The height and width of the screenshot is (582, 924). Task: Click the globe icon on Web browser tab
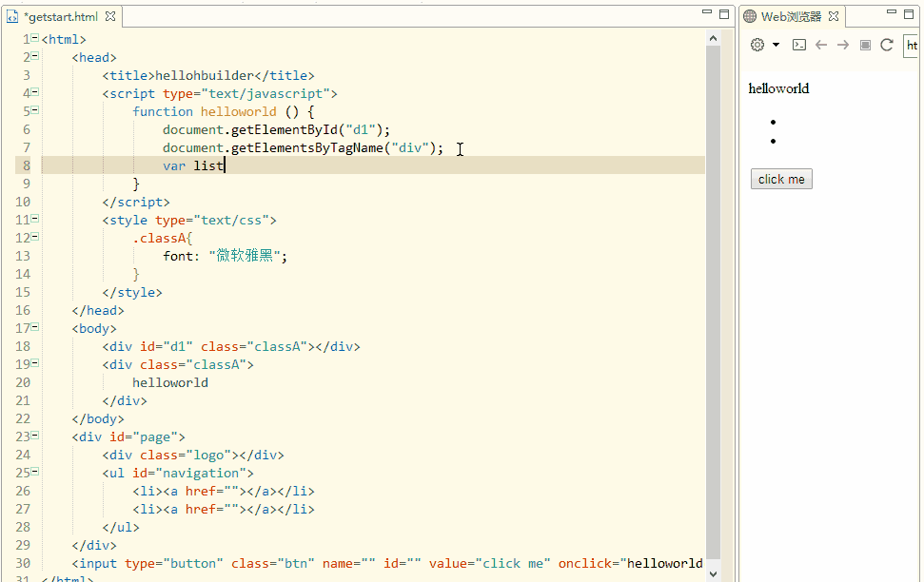click(750, 16)
